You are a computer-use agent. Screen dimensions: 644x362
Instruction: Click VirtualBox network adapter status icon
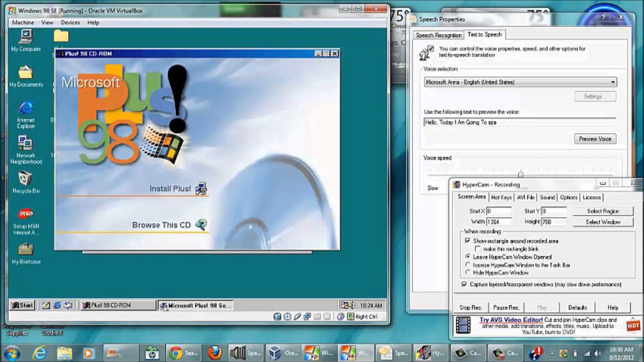(x=307, y=317)
